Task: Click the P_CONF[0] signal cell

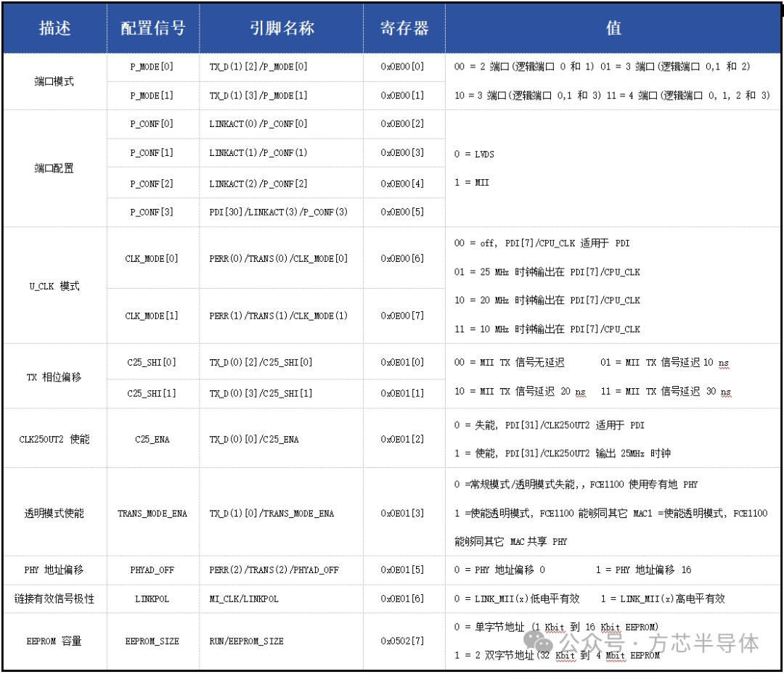Action: coord(152,124)
